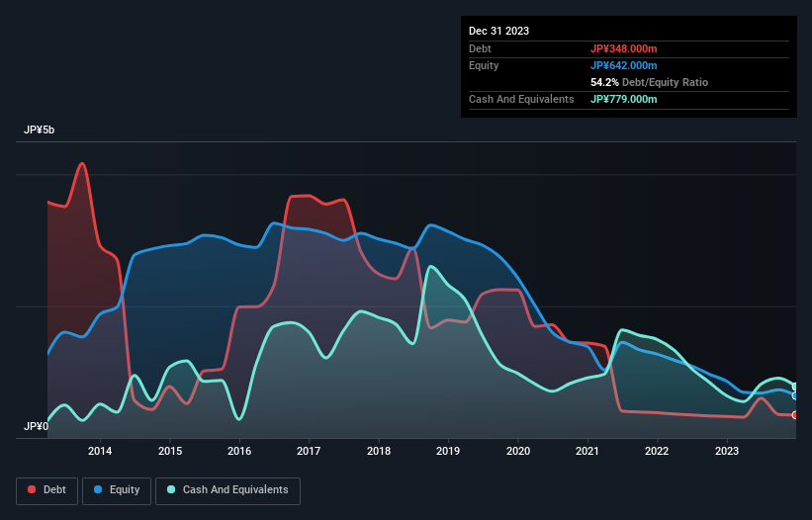Screen dimensions: 812x520
Task: Select the 2022 x-axis label
Action: pos(657,451)
